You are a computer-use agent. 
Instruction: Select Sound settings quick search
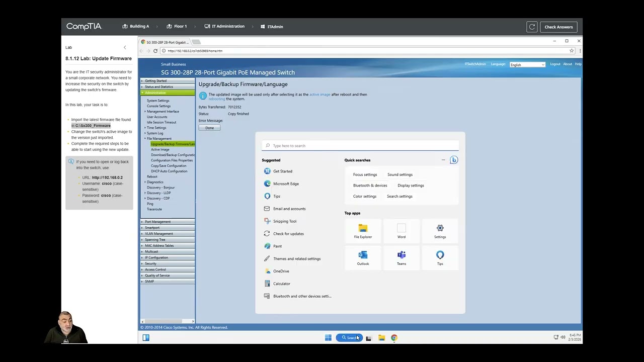pos(400,174)
